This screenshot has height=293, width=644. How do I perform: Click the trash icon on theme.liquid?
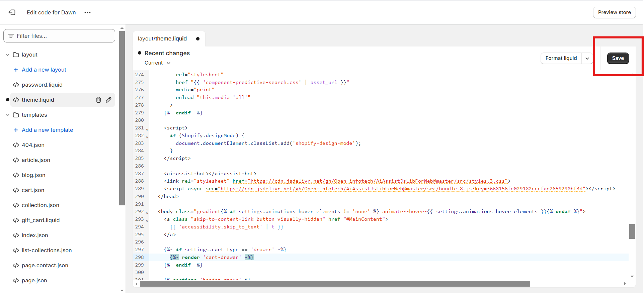[x=98, y=100]
